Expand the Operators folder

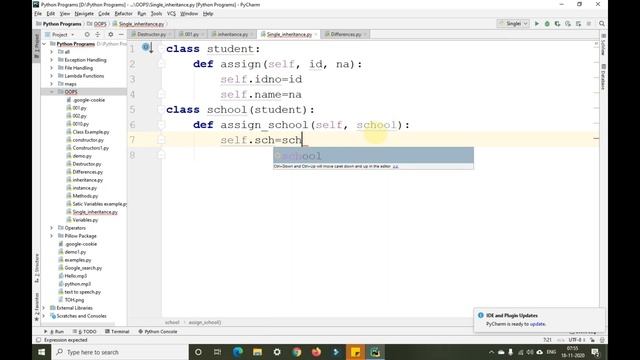[x=51, y=228]
